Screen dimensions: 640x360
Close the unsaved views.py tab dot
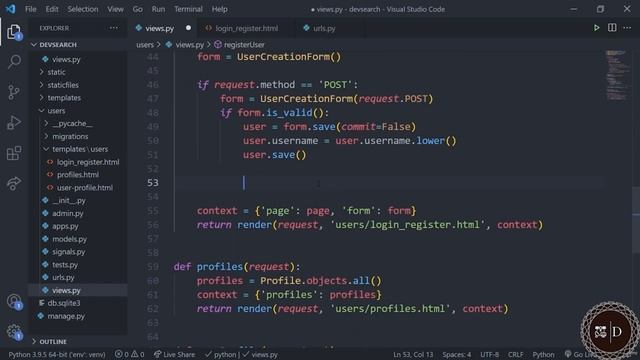coord(188,28)
